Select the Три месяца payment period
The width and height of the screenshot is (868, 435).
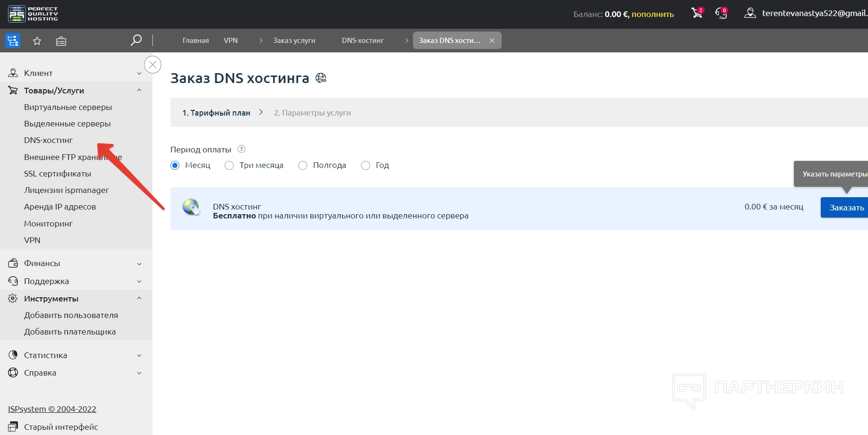pos(229,166)
